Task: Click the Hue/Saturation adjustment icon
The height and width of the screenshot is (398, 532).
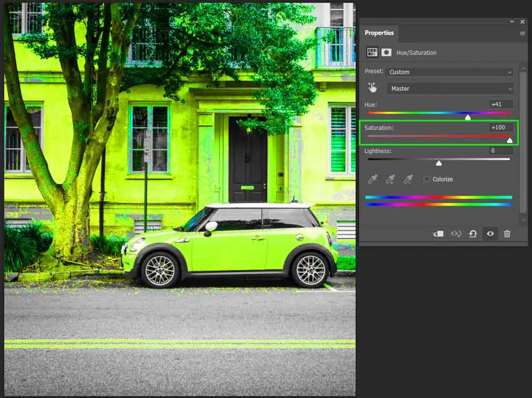Action: pyautogui.click(x=372, y=52)
